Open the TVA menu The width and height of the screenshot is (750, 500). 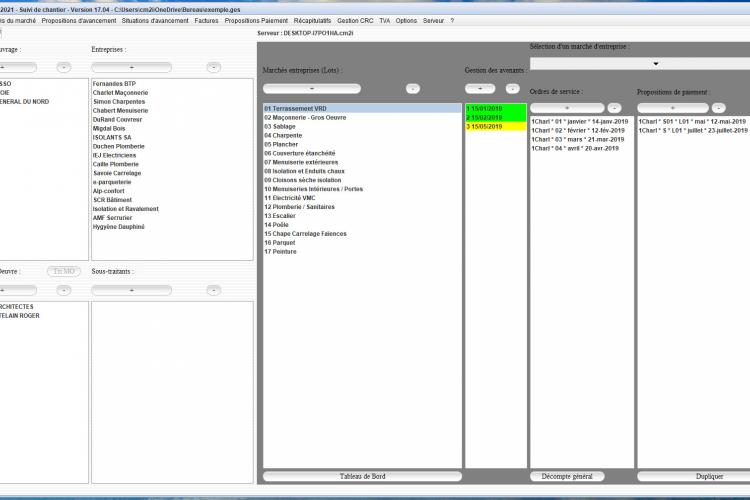(x=385, y=21)
